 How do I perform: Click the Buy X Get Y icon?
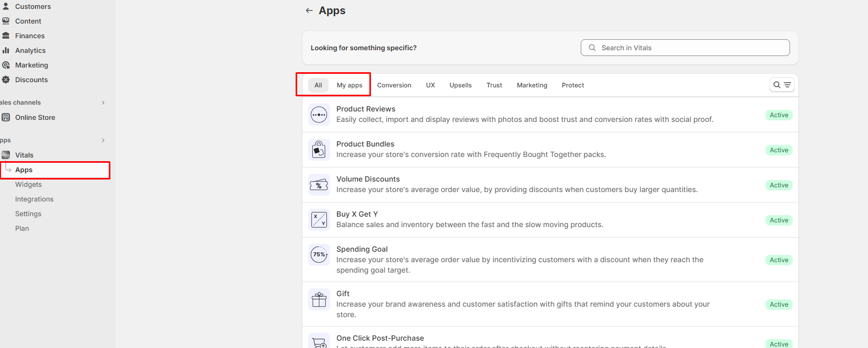tap(319, 220)
